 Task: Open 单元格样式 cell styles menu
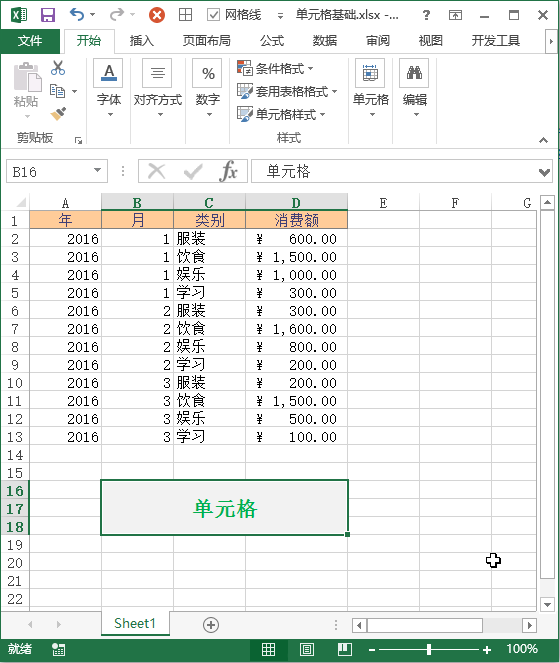coord(281,114)
